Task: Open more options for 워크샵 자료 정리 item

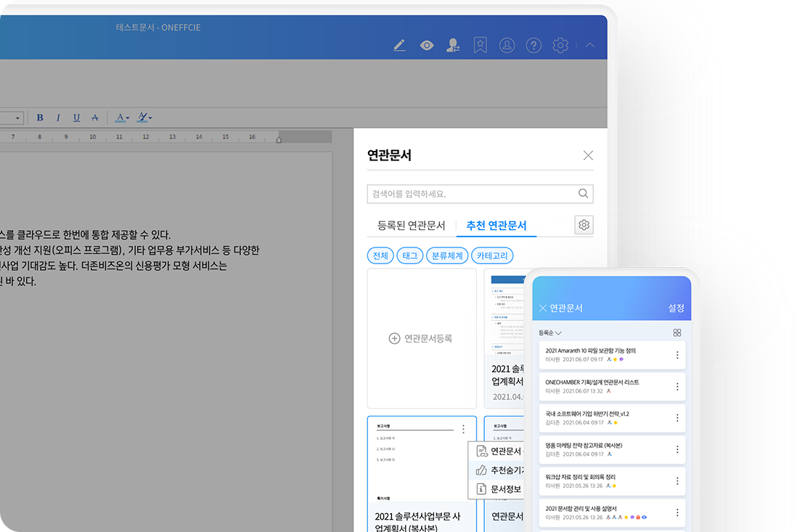Action: (x=677, y=480)
